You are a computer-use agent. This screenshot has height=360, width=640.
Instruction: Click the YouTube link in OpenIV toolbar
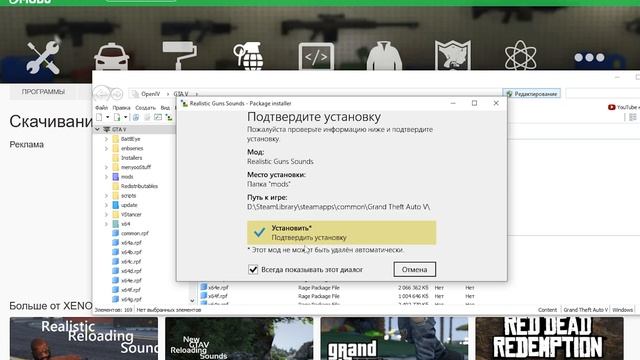(x=623, y=107)
